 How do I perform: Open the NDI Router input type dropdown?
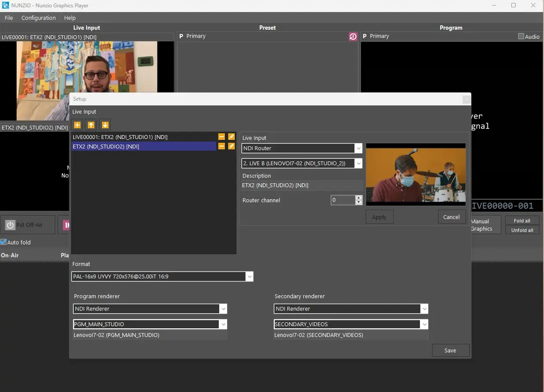tap(358, 148)
